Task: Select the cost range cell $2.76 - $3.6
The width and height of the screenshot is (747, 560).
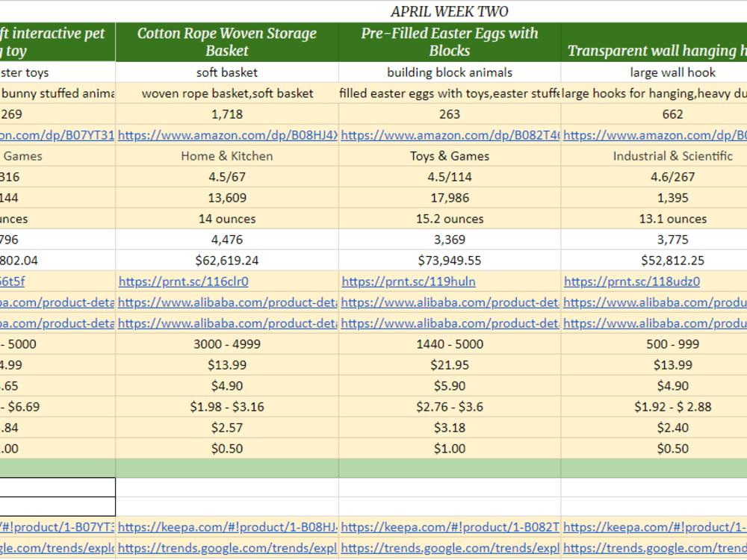Action: click(450, 407)
